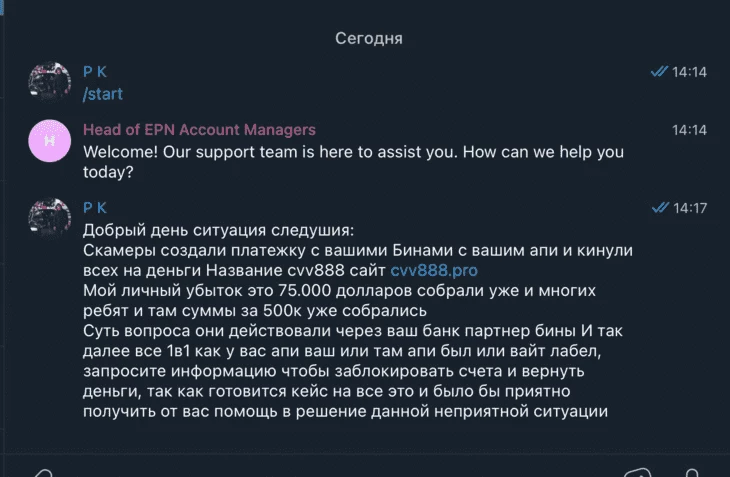Click the sender name P K above /start
Image resolution: width=730 pixels, height=477 pixels.
(95, 72)
